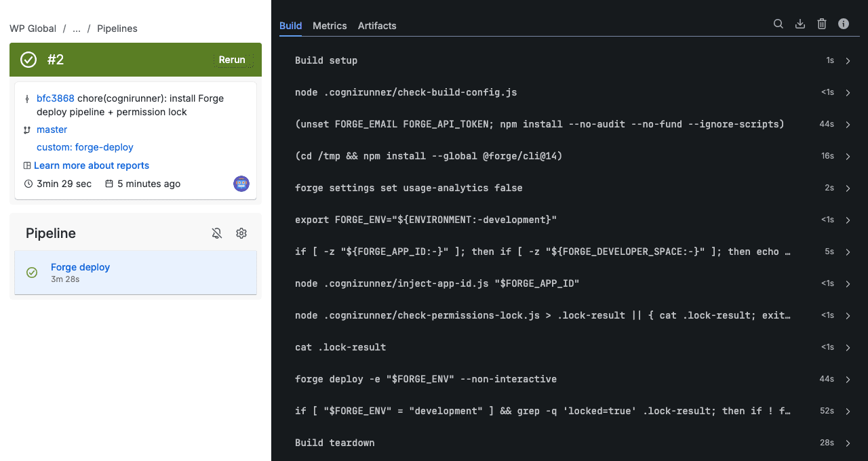868x461 pixels.
Task: Click the 'forge deploy -e' command text
Action: coord(426,379)
